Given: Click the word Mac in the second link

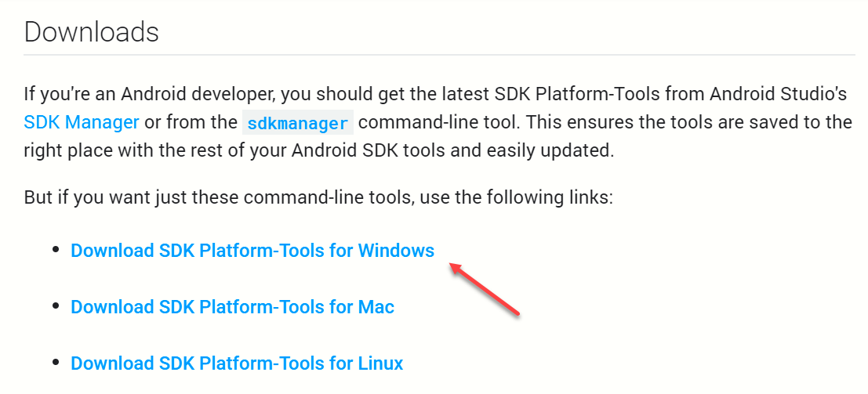Looking at the screenshot, I should pyautogui.click(x=376, y=306).
